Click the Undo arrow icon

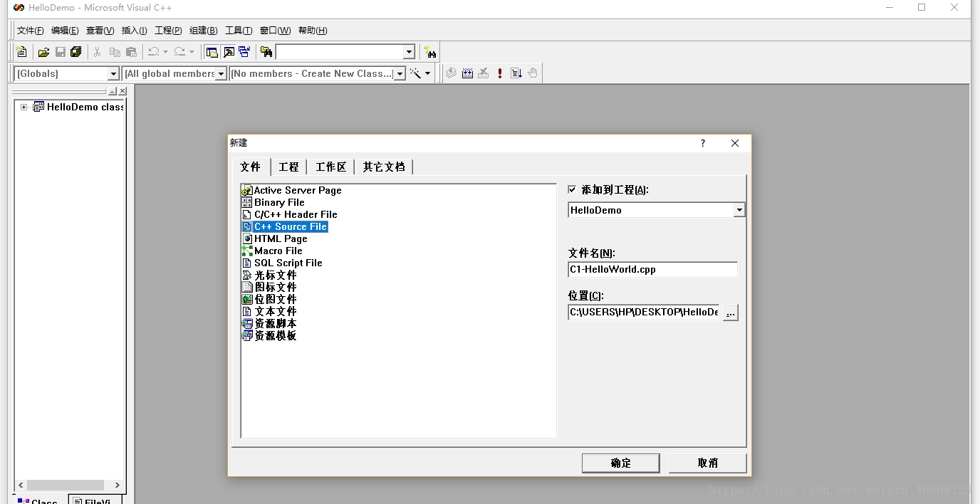point(153,52)
